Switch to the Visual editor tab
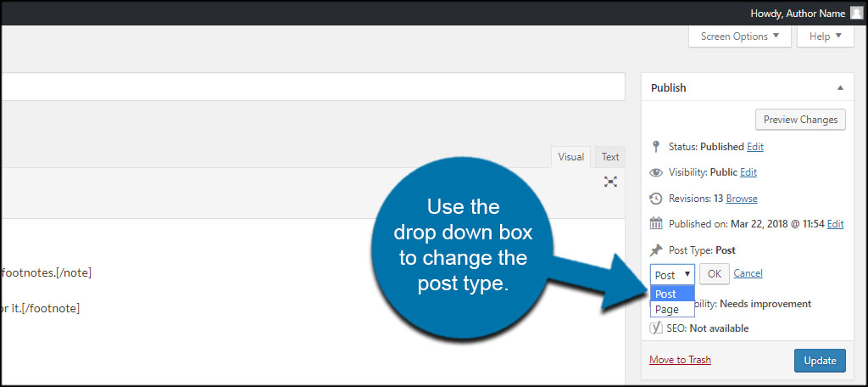This screenshot has height=387, width=868. [570, 157]
